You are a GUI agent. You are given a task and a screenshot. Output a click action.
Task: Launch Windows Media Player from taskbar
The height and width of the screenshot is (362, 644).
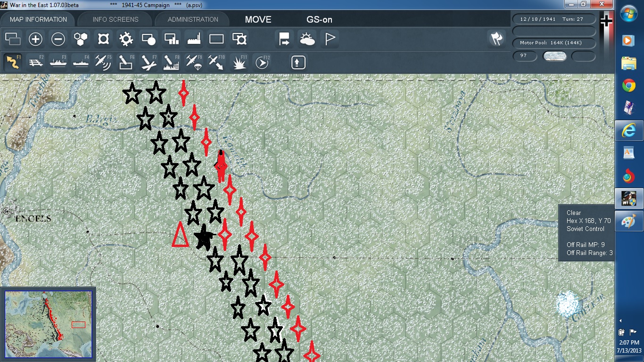click(629, 40)
